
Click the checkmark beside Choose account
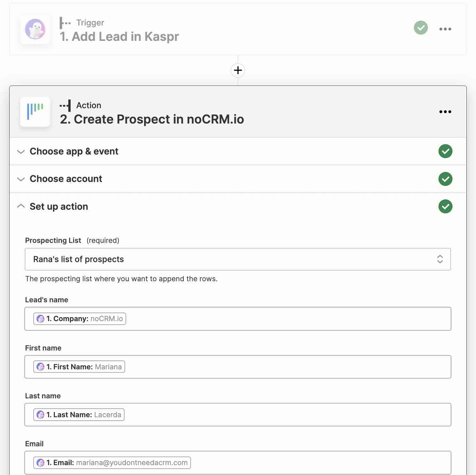click(445, 179)
